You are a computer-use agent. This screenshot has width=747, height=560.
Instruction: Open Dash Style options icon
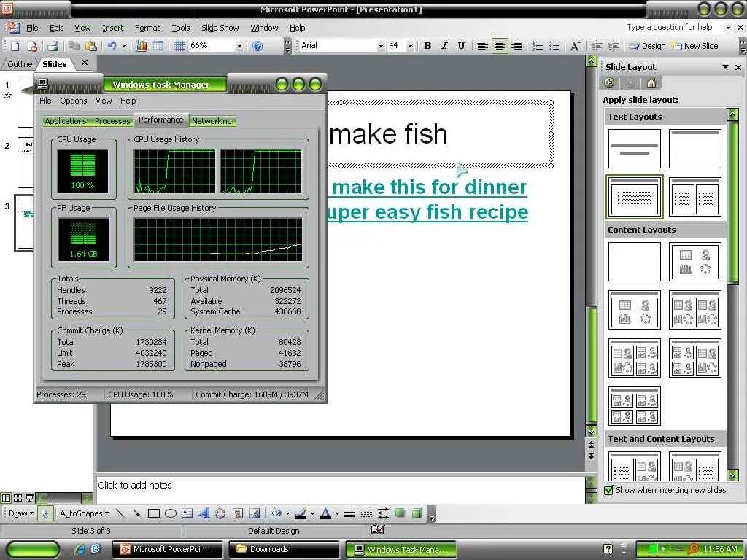[x=366, y=513]
